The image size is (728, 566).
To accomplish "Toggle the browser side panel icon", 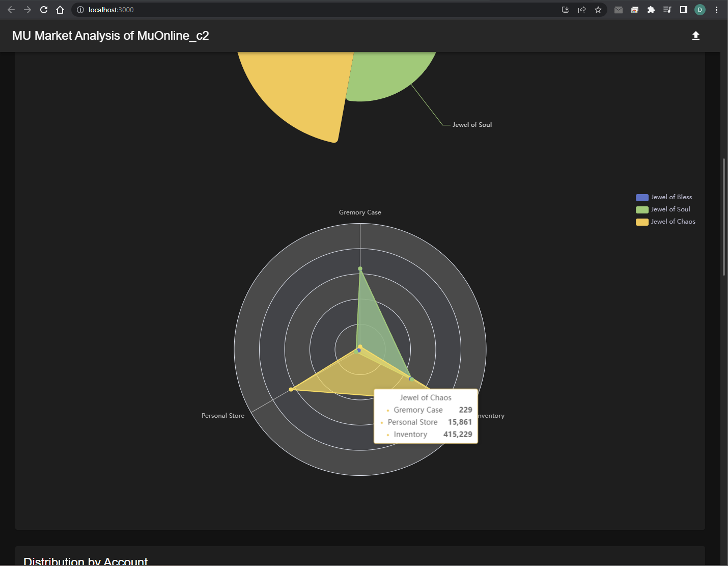I will click(x=684, y=10).
